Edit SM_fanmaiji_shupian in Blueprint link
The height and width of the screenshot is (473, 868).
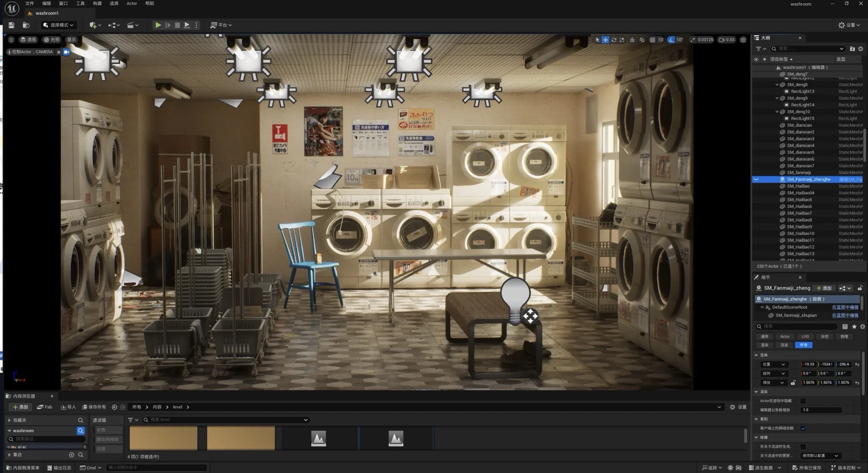click(845, 315)
